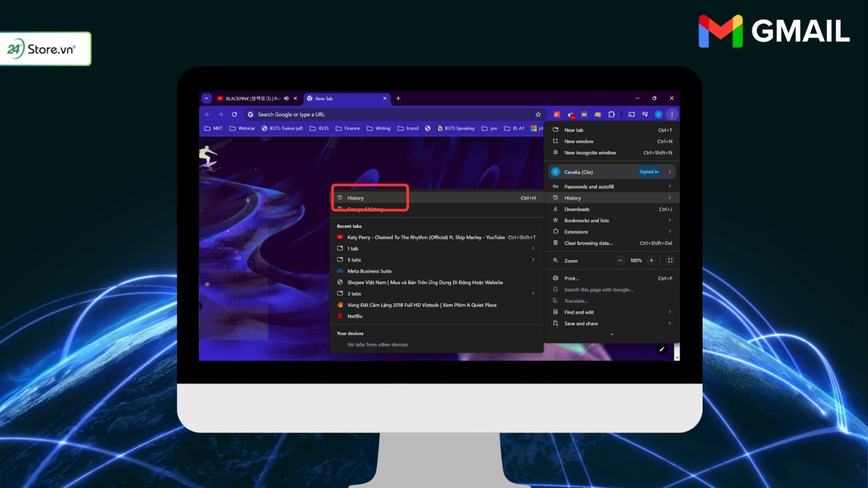The height and width of the screenshot is (488, 868).
Task: Expand Bookmarks and lists submenu
Action: point(612,221)
